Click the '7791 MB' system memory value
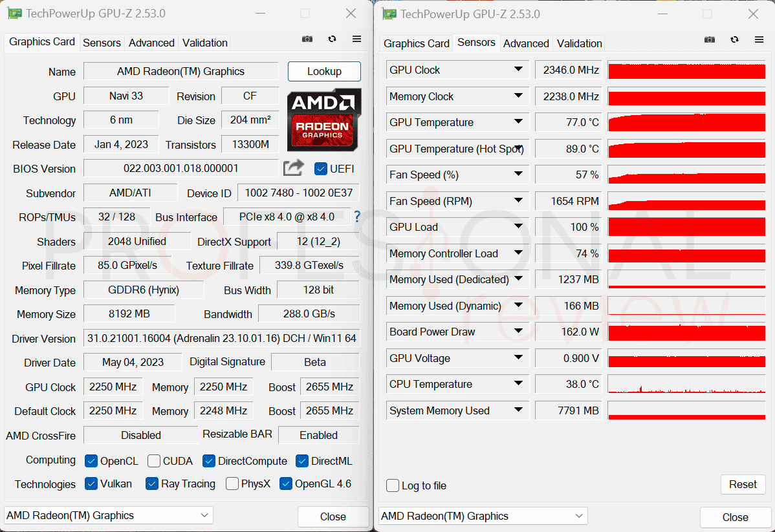The width and height of the screenshot is (775, 532). 569,410
